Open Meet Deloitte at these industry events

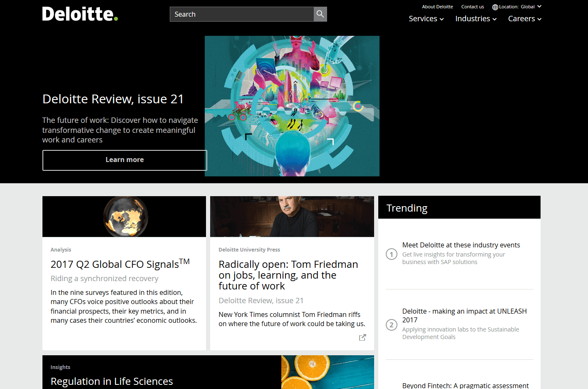tap(461, 245)
